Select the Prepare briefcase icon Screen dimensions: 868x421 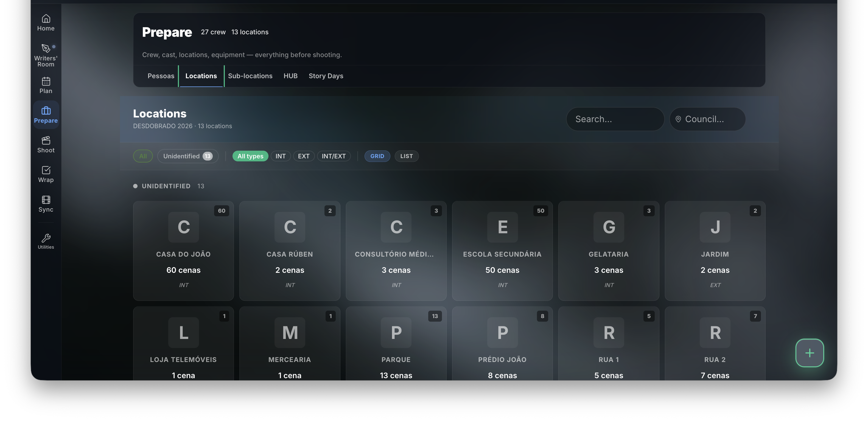46,111
